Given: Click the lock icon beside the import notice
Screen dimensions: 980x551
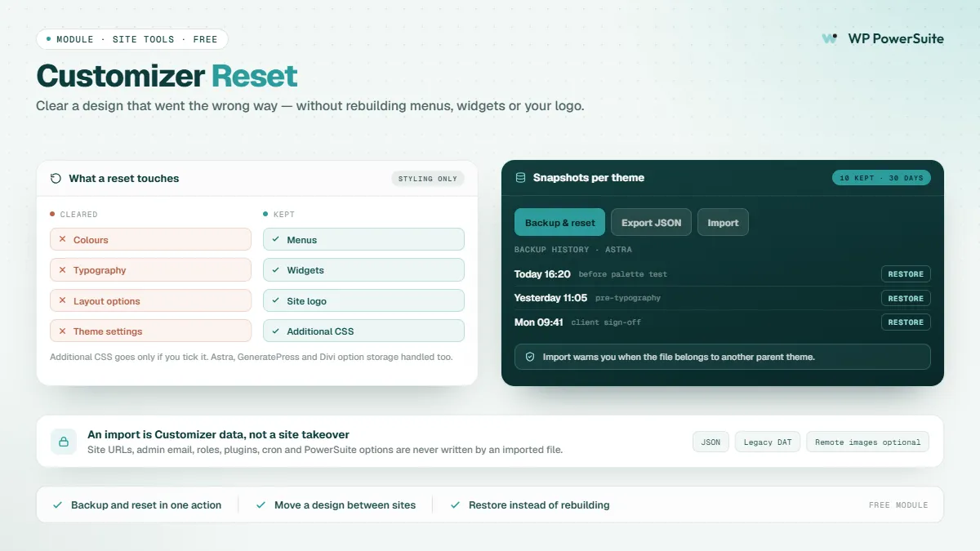Looking at the screenshot, I should pos(64,442).
